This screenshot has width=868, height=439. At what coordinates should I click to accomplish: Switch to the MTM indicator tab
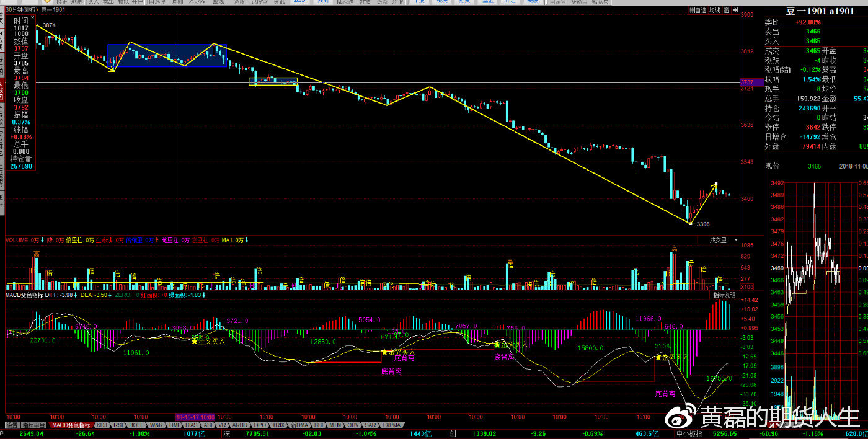pos(336,425)
